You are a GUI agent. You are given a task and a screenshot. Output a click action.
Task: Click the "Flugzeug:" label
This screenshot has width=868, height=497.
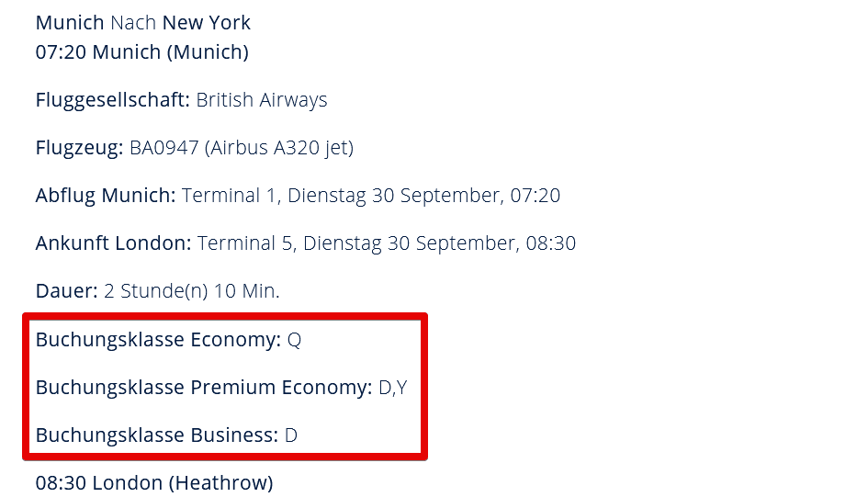[79, 148]
